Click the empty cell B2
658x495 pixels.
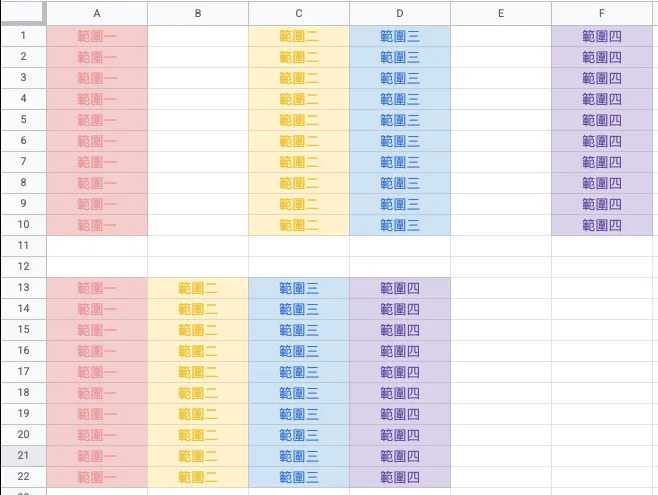pos(198,57)
